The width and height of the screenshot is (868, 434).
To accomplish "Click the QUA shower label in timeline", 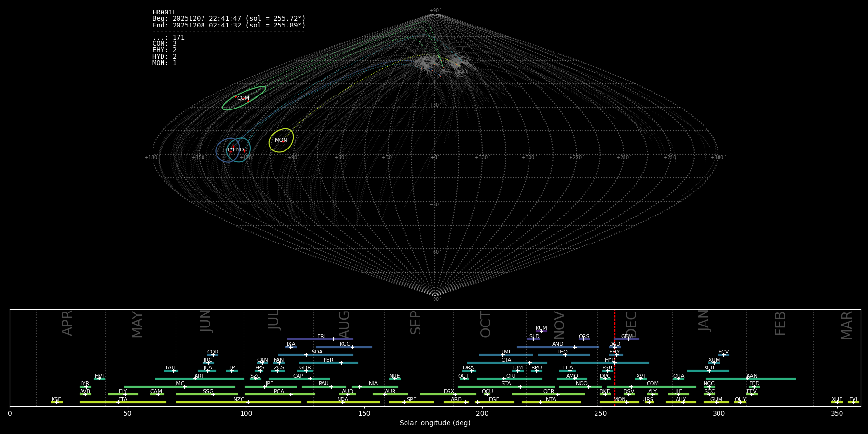I will click(x=678, y=376).
